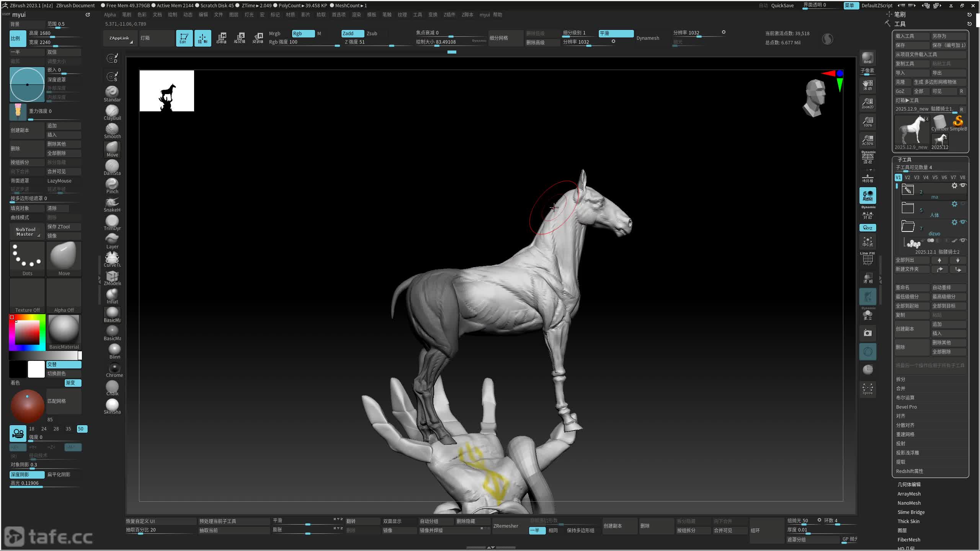Select the Pinch brush
Image resolution: width=980 pixels, height=551 pixels.
[x=112, y=185]
